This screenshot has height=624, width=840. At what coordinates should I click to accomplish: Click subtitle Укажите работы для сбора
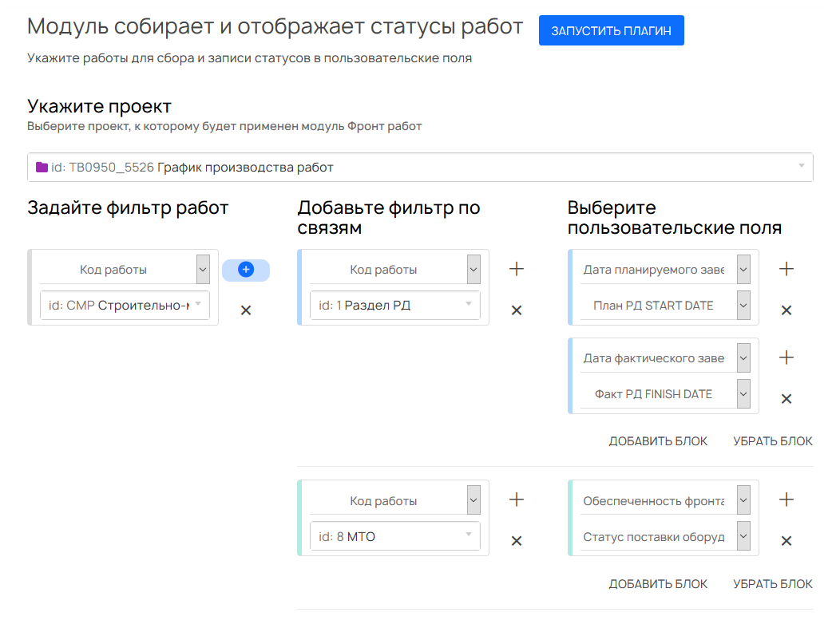(x=250, y=57)
